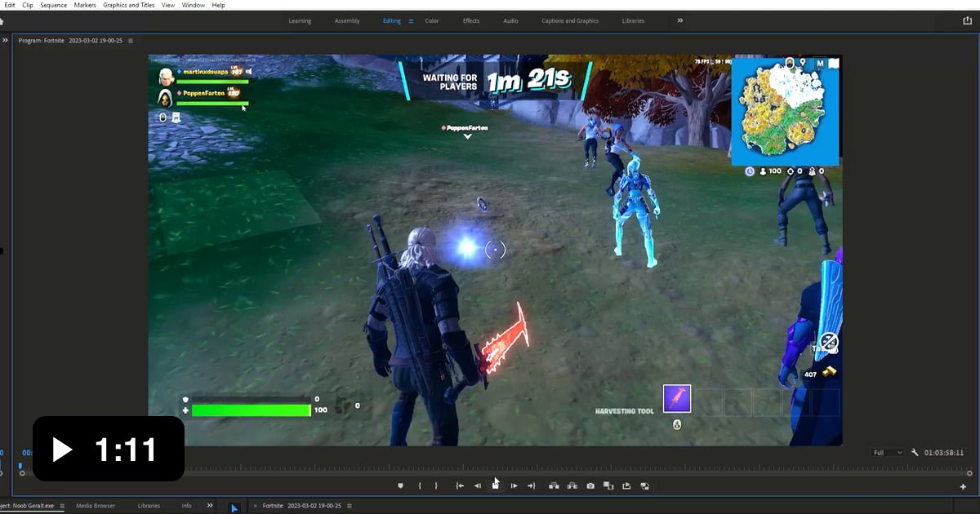The width and height of the screenshot is (980, 514).
Task: Step back one frame
Action: click(x=478, y=485)
